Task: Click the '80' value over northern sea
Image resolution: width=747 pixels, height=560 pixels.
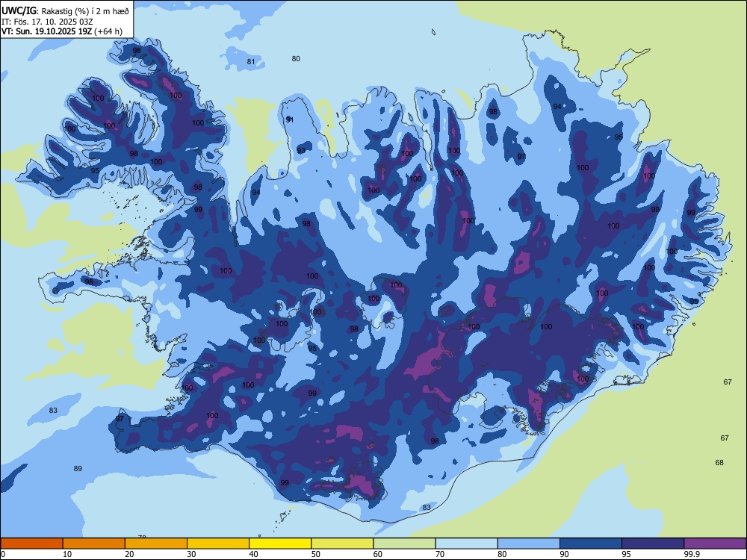Action: pyautogui.click(x=296, y=58)
